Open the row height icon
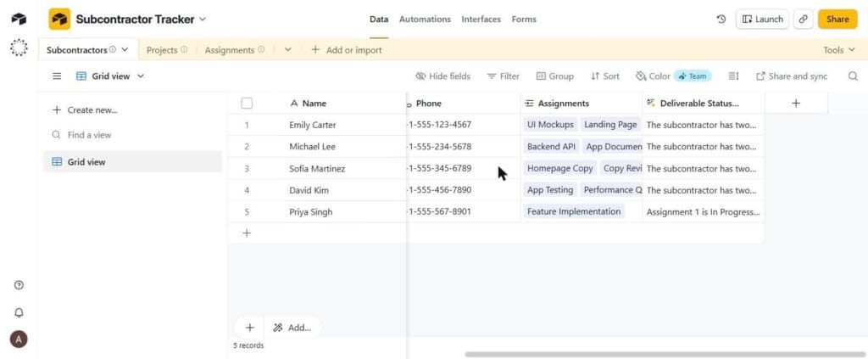868x359 pixels. pos(733,76)
